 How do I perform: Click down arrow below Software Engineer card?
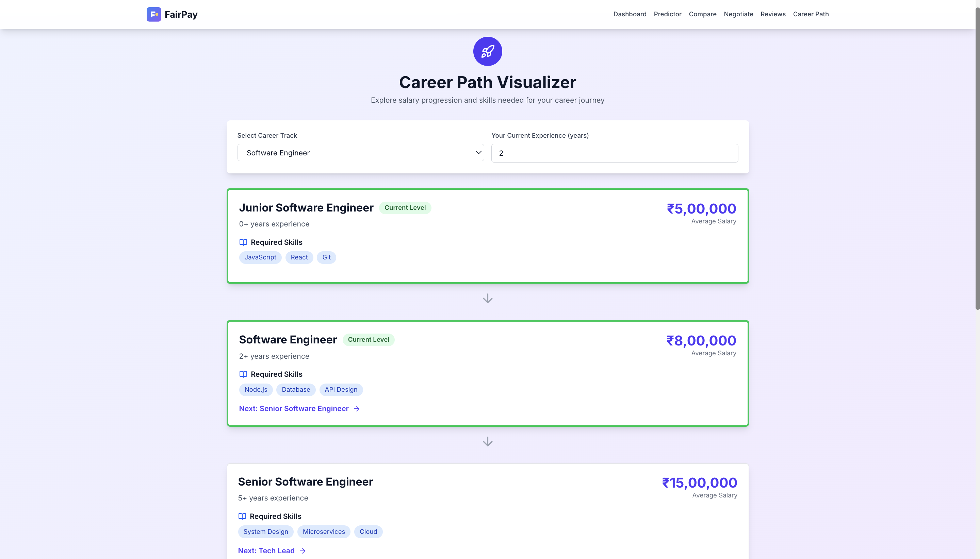tap(487, 441)
